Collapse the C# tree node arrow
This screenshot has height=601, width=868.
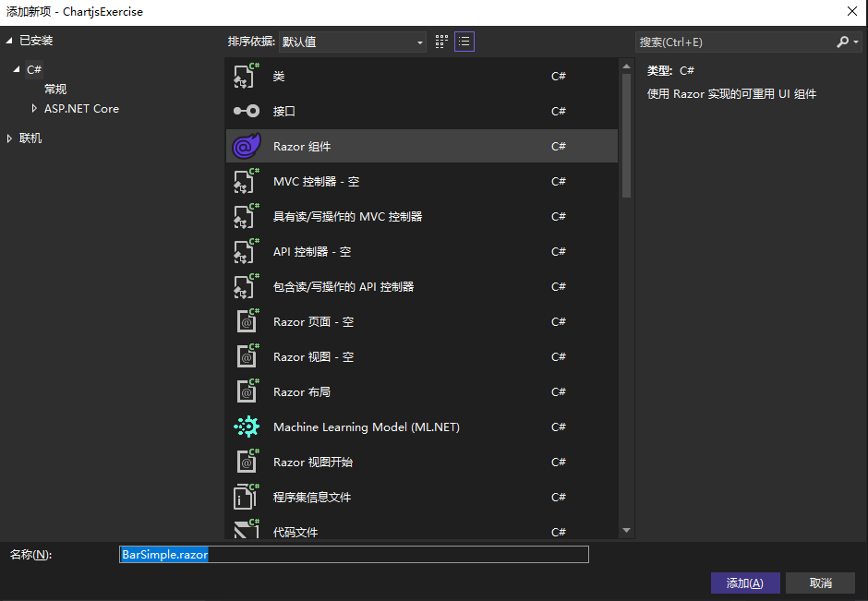pos(17,70)
